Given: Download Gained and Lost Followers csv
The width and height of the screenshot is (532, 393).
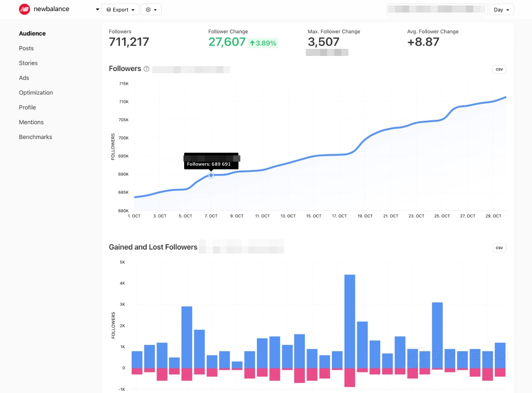Looking at the screenshot, I should click(499, 248).
